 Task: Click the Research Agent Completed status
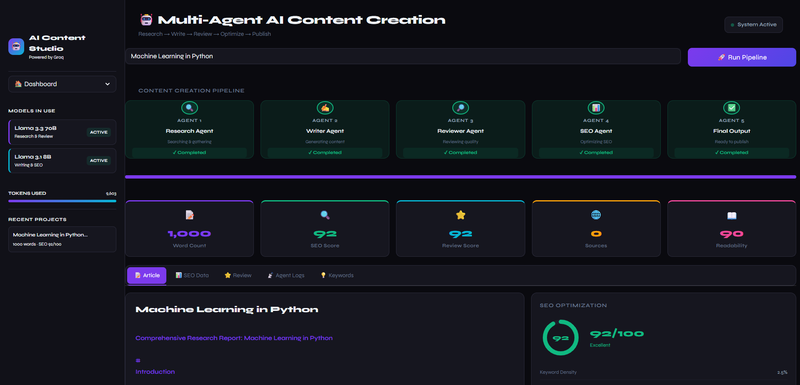pyautogui.click(x=189, y=152)
